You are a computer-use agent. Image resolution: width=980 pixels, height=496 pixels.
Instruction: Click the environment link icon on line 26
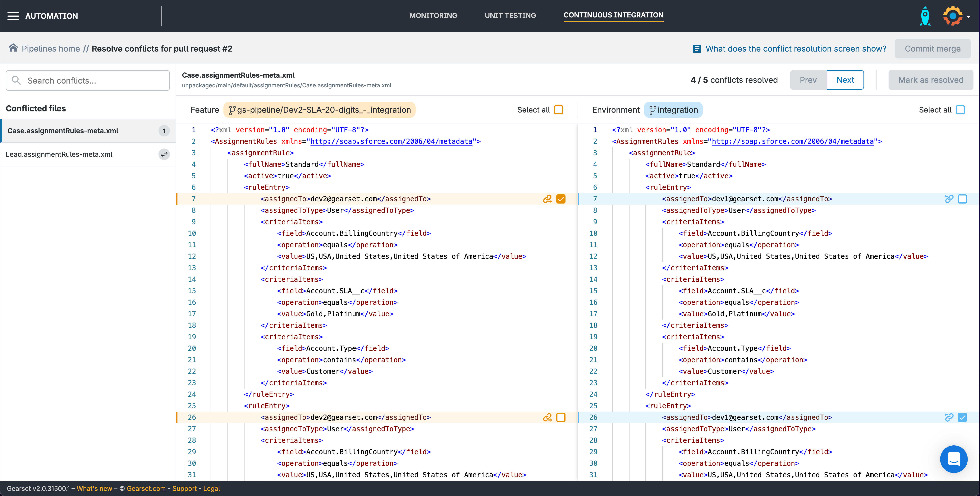tap(949, 417)
